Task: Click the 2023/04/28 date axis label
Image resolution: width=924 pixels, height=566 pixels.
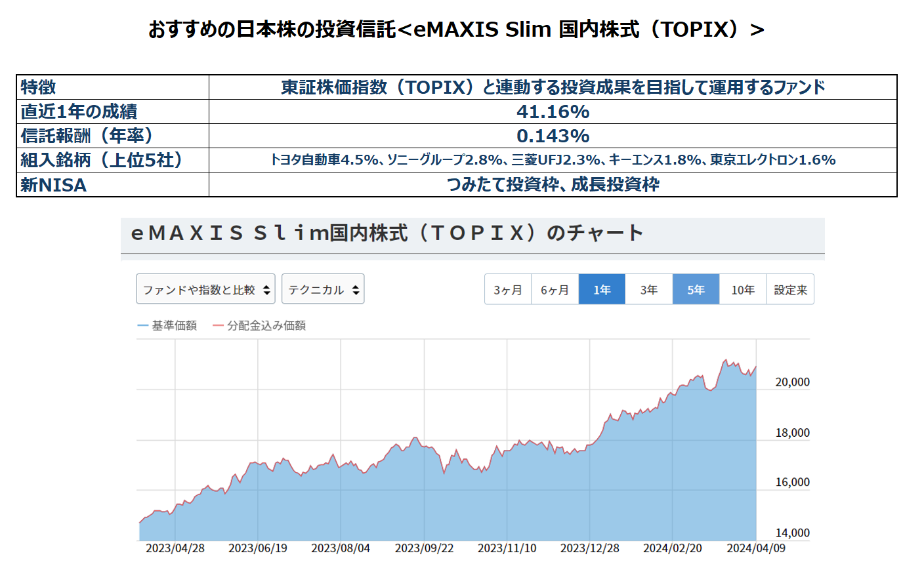Action: (x=175, y=548)
